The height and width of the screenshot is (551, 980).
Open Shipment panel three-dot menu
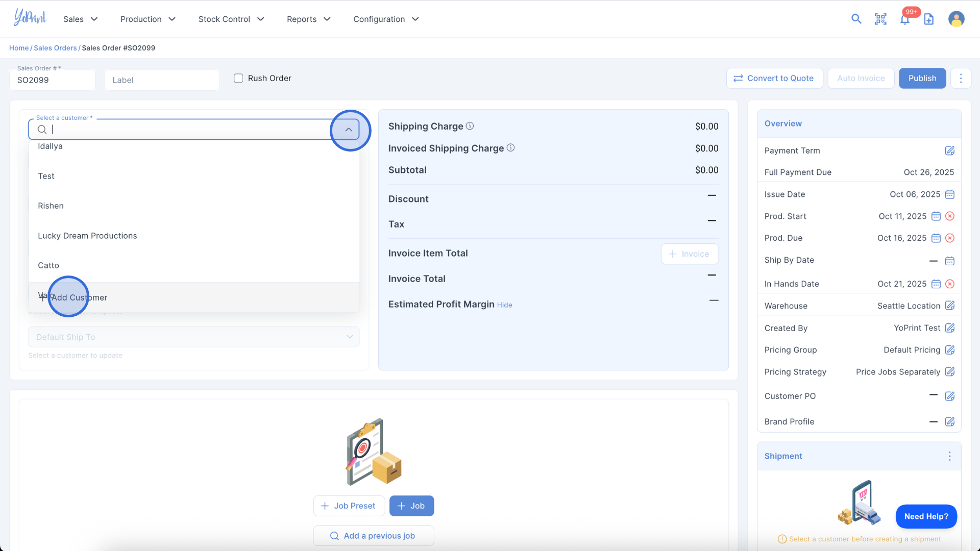949,456
